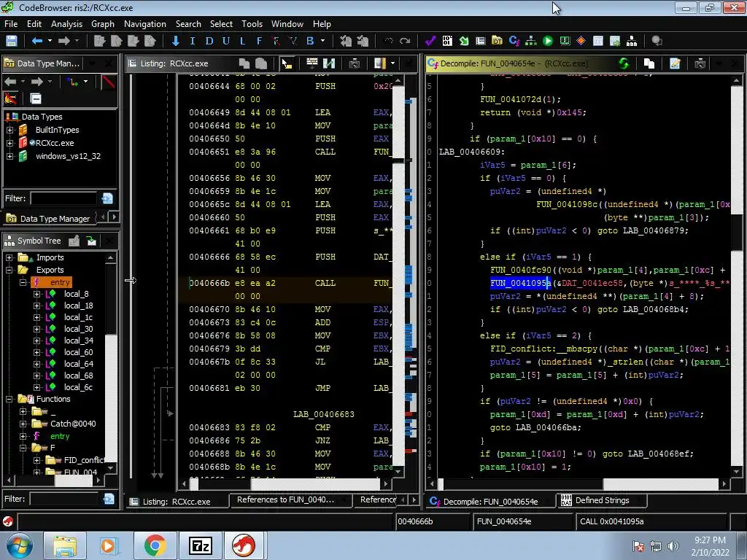Copy decompiler contents with the copy icon
747x560 pixels.
coord(649,63)
